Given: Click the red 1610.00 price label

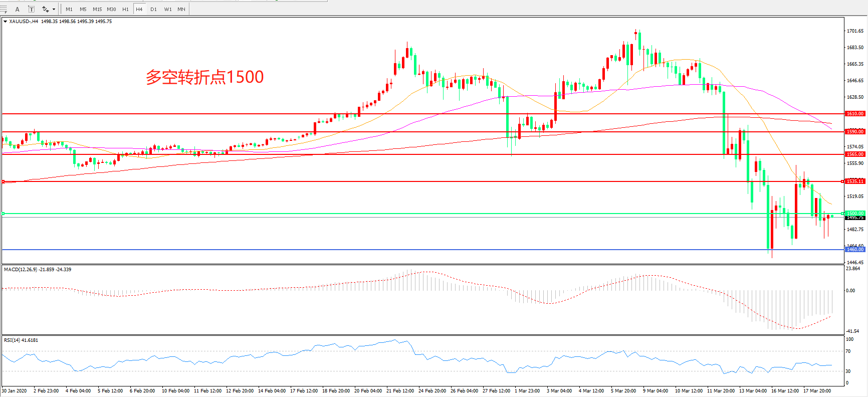Looking at the screenshot, I should tap(855, 114).
